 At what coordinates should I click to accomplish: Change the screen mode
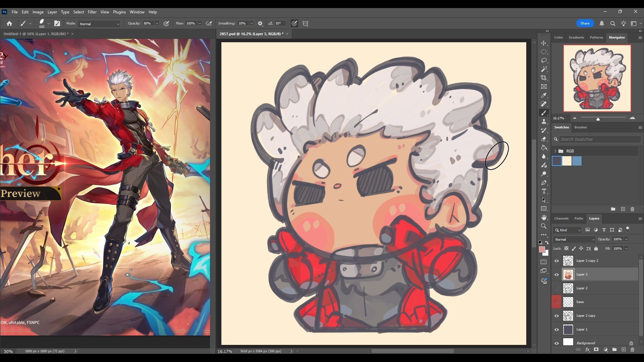(x=544, y=271)
